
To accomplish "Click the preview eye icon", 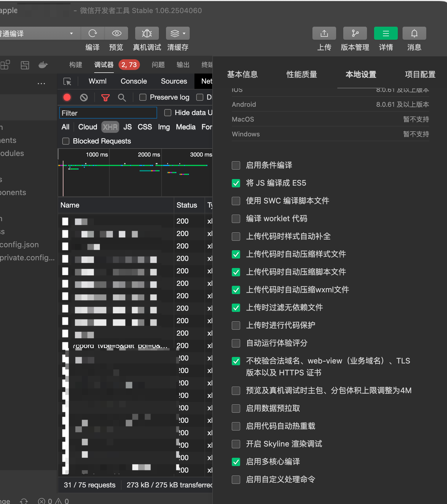I will click(116, 33).
